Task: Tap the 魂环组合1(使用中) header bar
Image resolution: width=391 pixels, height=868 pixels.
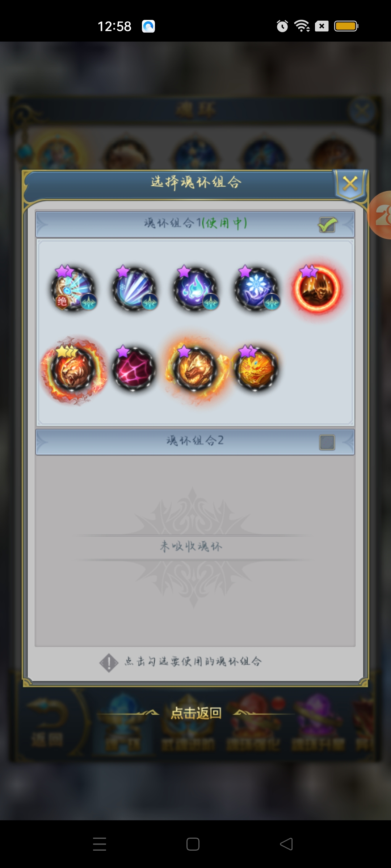Action: click(x=195, y=224)
